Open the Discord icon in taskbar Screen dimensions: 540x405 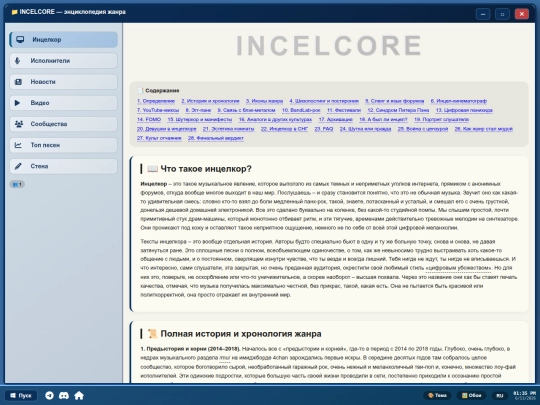[x=64, y=395]
